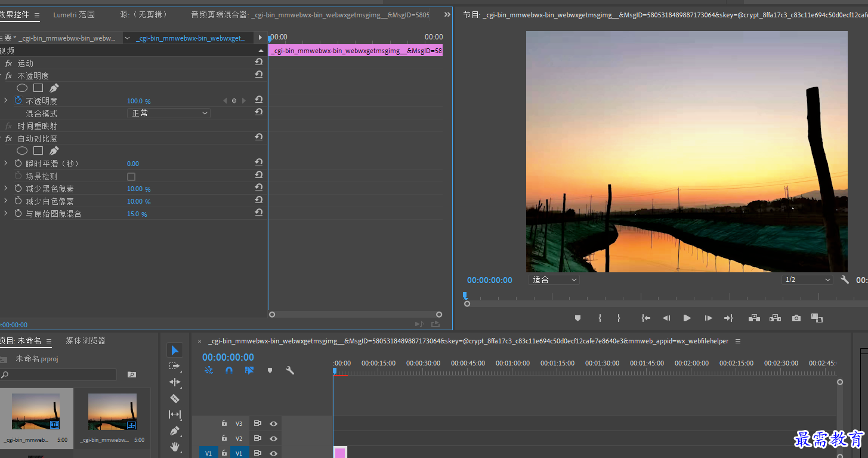Step back one frame
This screenshot has width=868, height=458.
(666, 318)
